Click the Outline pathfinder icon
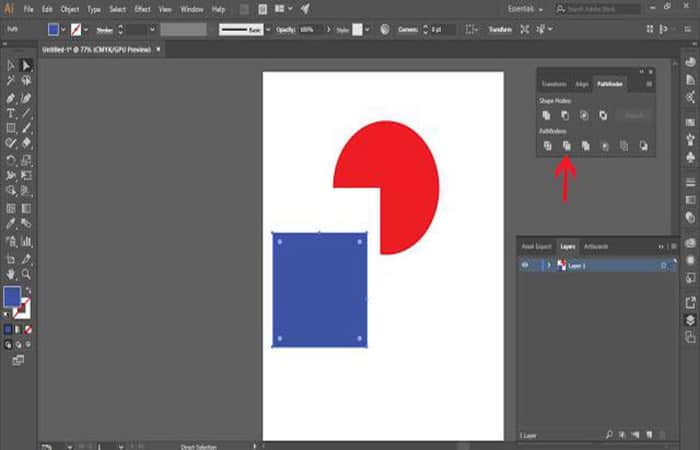This screenshot has width=700, height=450. [624, 146]
